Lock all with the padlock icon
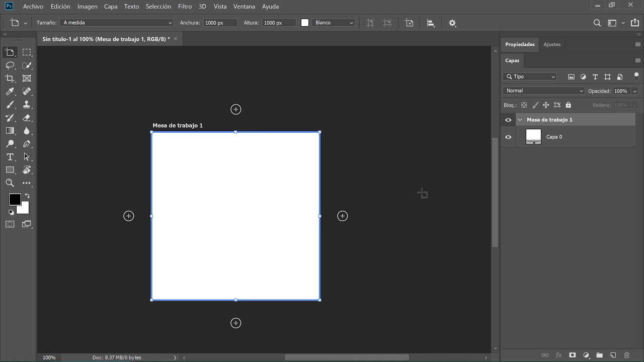The height and width of the screenshot is (362, 644). pos(569,105)
